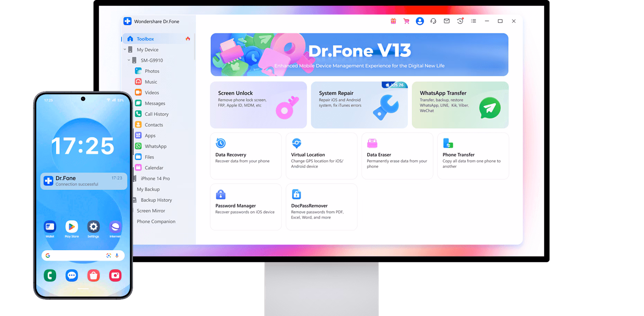
Task: Collapse the SM-G9910 device node
Action: click(129, 60)
